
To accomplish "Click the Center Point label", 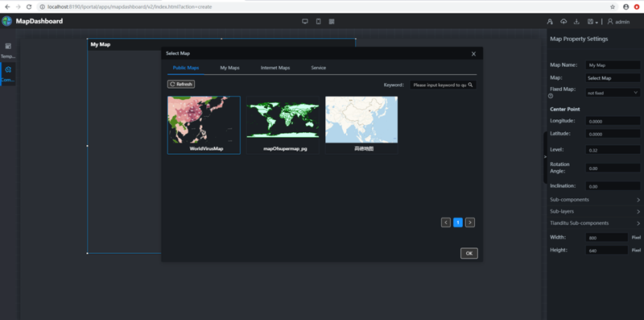I will [x=565, y=109].
